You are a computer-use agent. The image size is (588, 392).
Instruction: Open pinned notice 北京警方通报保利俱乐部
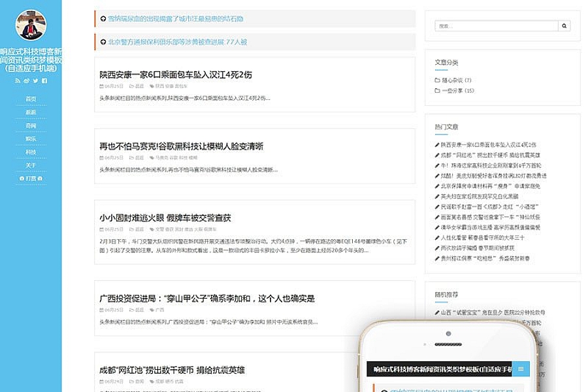[x=178, y=42]
